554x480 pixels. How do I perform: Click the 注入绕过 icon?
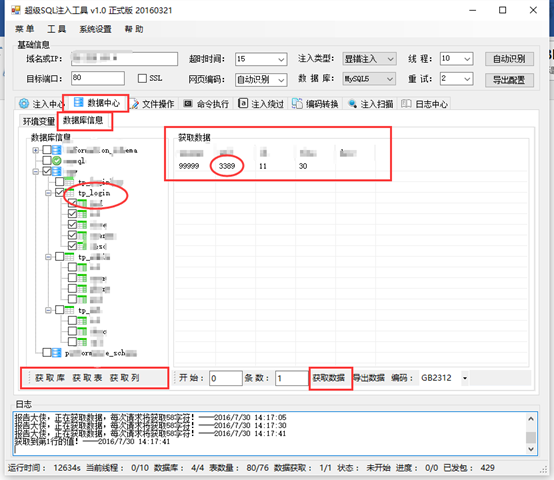tap(243, 103)
